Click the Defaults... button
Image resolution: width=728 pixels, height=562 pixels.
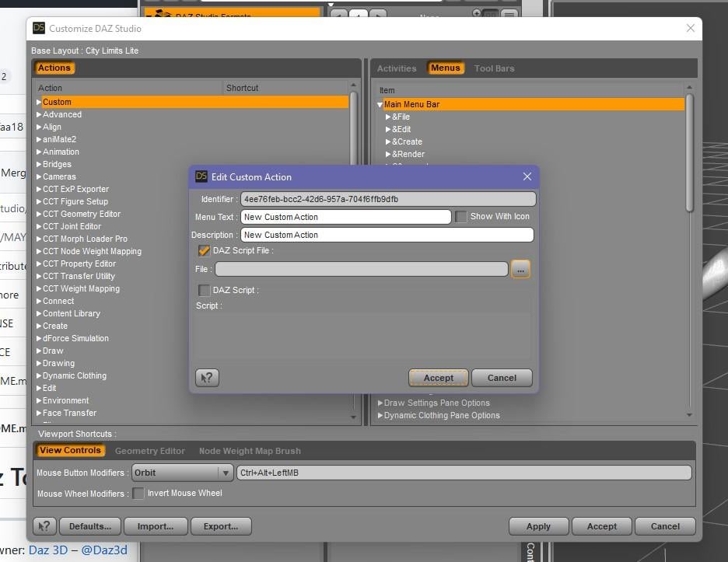pyautogui.click(x=90, y=526)
